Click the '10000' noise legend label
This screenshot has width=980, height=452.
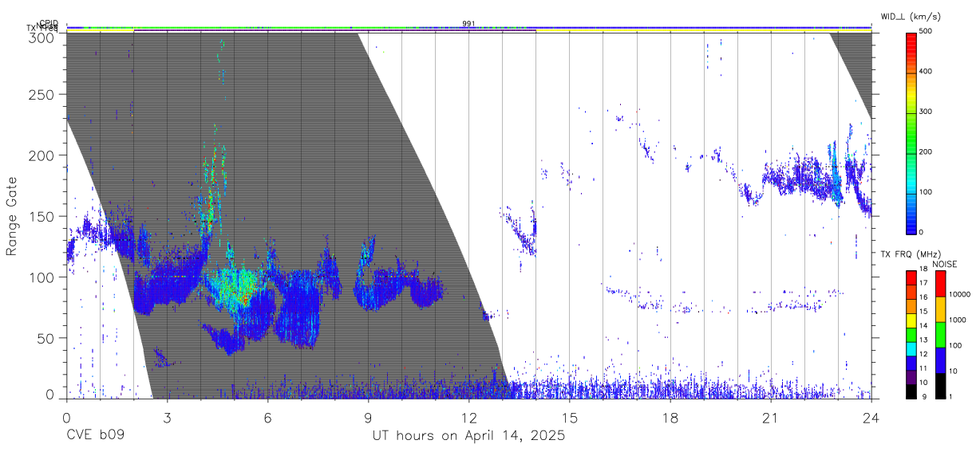pos(958,294)
